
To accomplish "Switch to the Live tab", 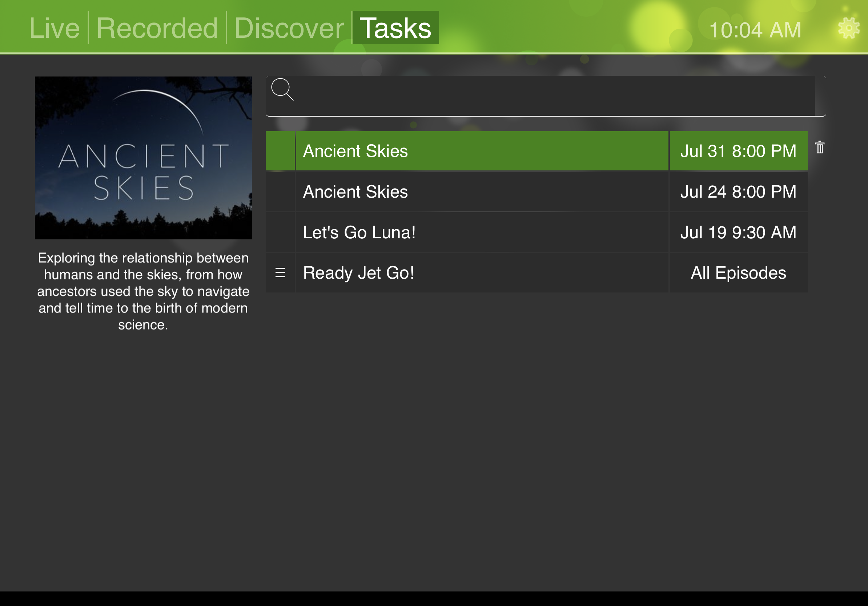I will [55, 28].
